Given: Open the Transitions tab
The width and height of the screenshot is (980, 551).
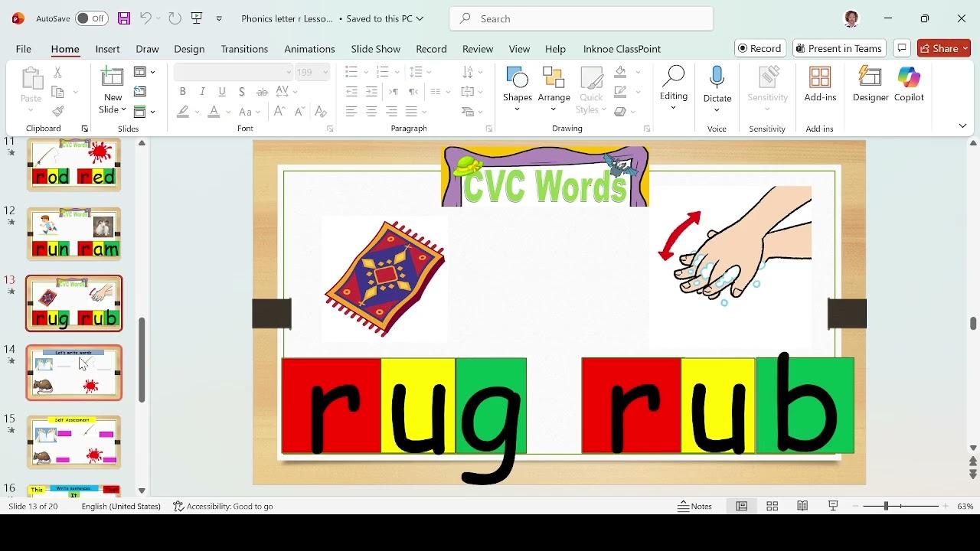Looking at the screenshot, I should (x=244, y=49).
